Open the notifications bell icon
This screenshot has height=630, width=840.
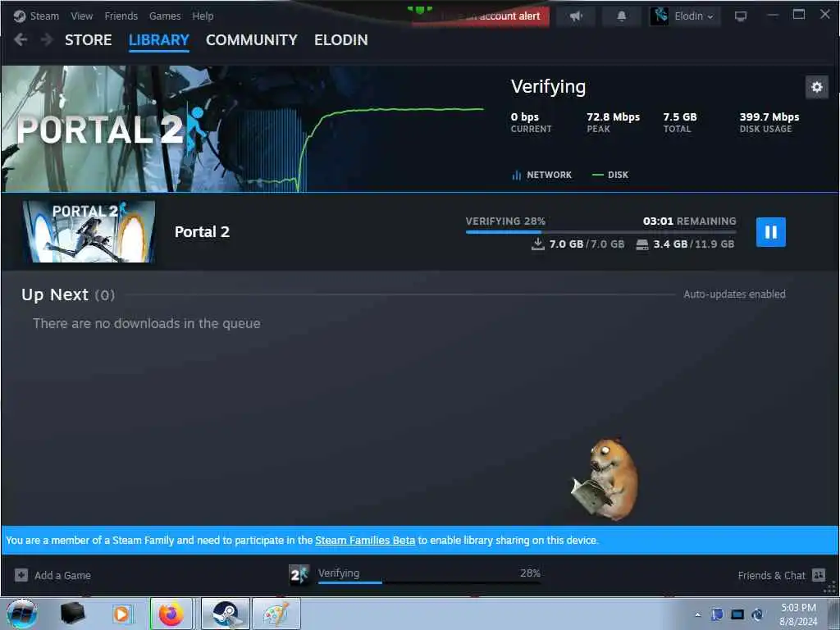(622, 16)
